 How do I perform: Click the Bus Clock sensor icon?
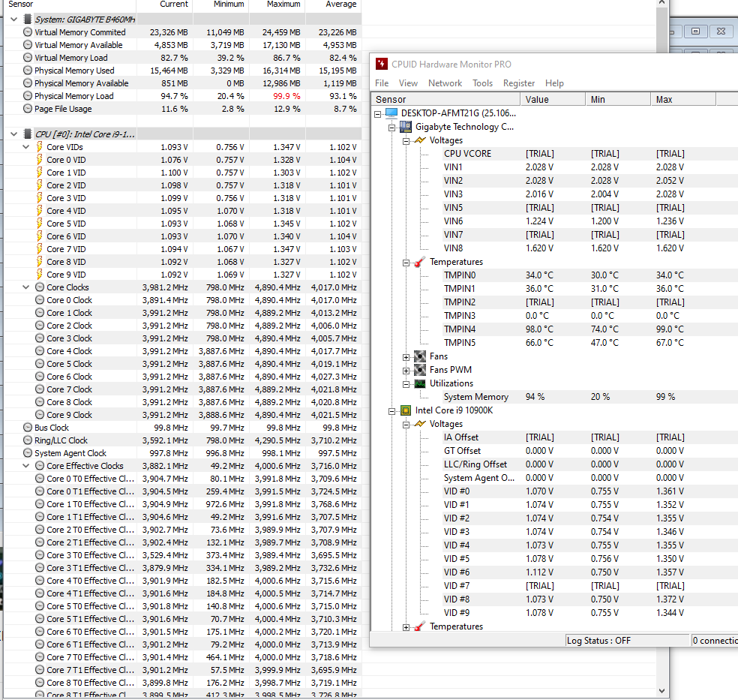coord(28,428)
